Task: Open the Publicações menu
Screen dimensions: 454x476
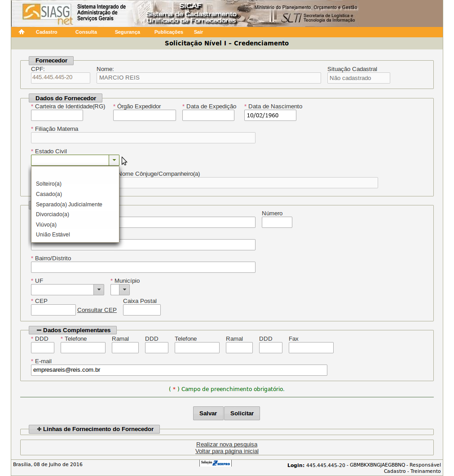Action: point(168,32)
